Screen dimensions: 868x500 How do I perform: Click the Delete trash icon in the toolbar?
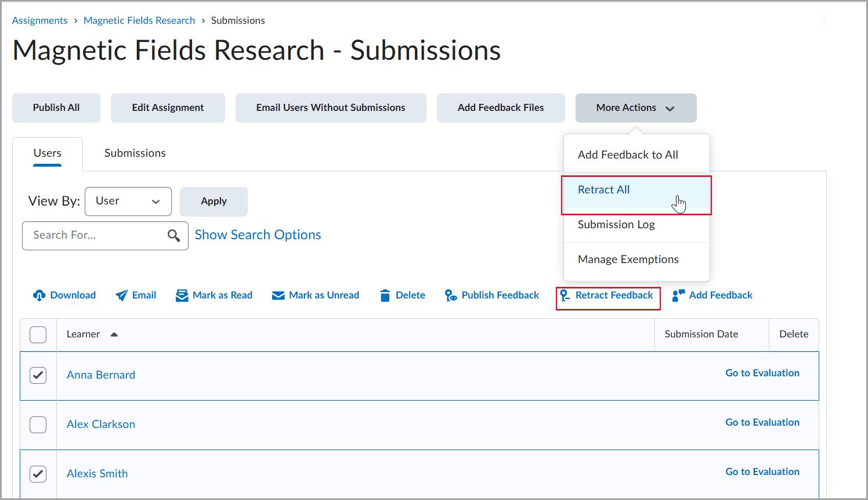coord(385,295)
